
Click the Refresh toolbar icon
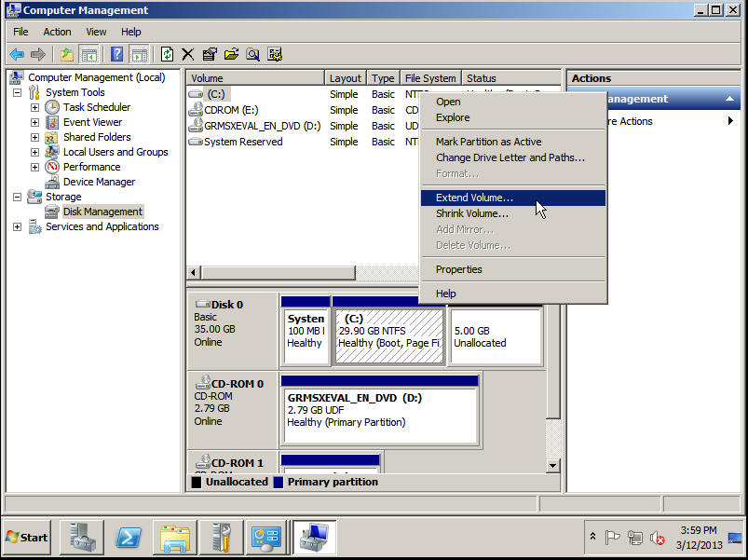click(x=167, y=54)
